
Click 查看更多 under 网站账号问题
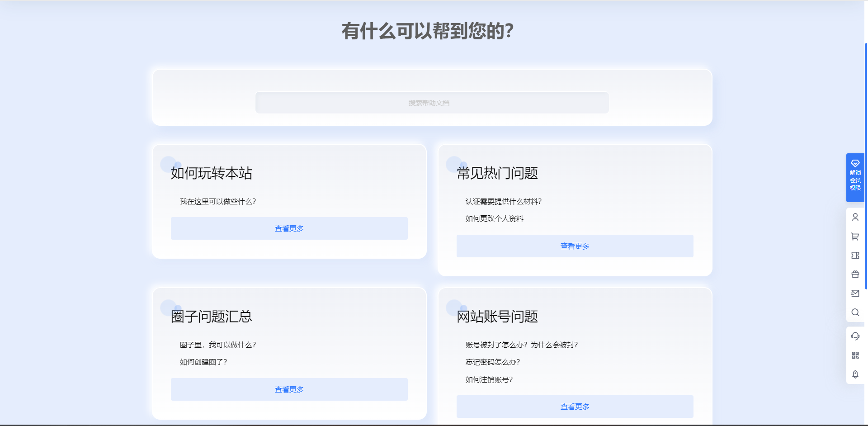[575, 406]
